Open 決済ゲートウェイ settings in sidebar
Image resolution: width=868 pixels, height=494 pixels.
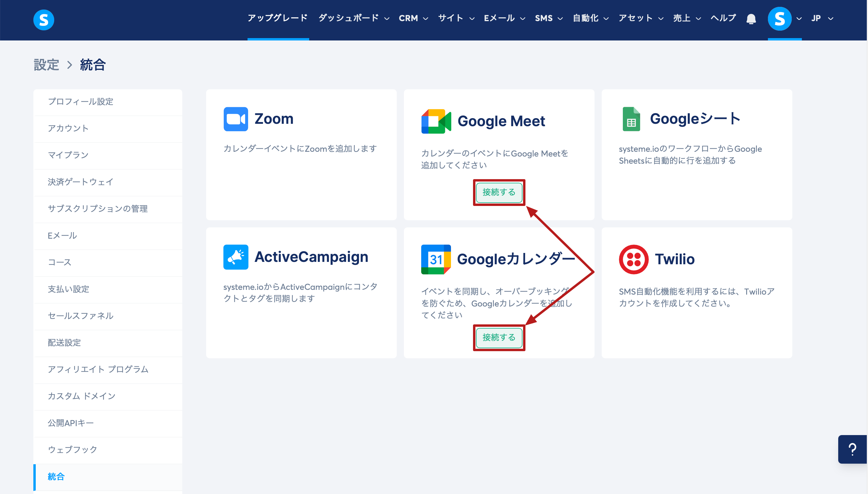coord(80,182)
